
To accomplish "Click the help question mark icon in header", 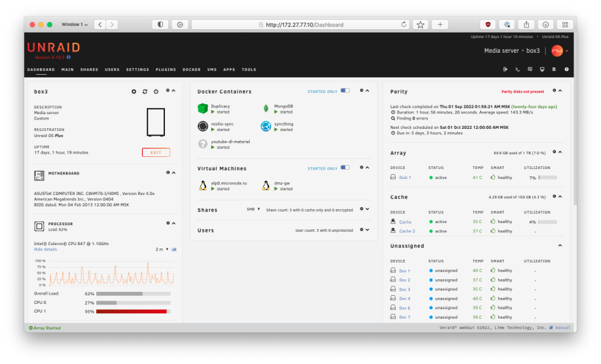I will pos(566,69).
